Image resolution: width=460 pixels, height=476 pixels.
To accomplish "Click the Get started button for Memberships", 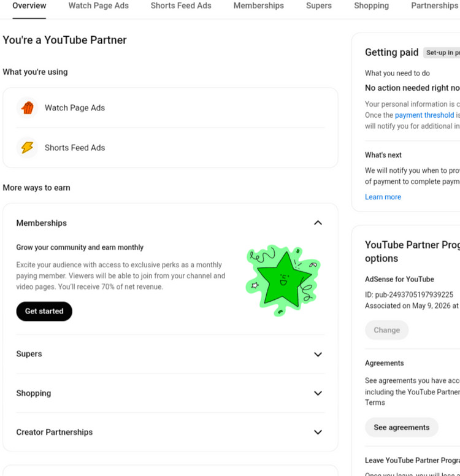I will pos(44,311).
